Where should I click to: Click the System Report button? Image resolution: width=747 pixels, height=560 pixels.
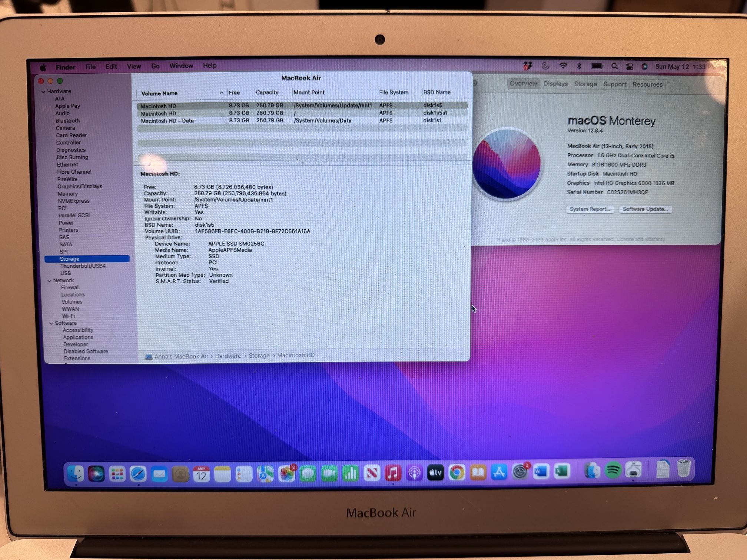(590, 209)
